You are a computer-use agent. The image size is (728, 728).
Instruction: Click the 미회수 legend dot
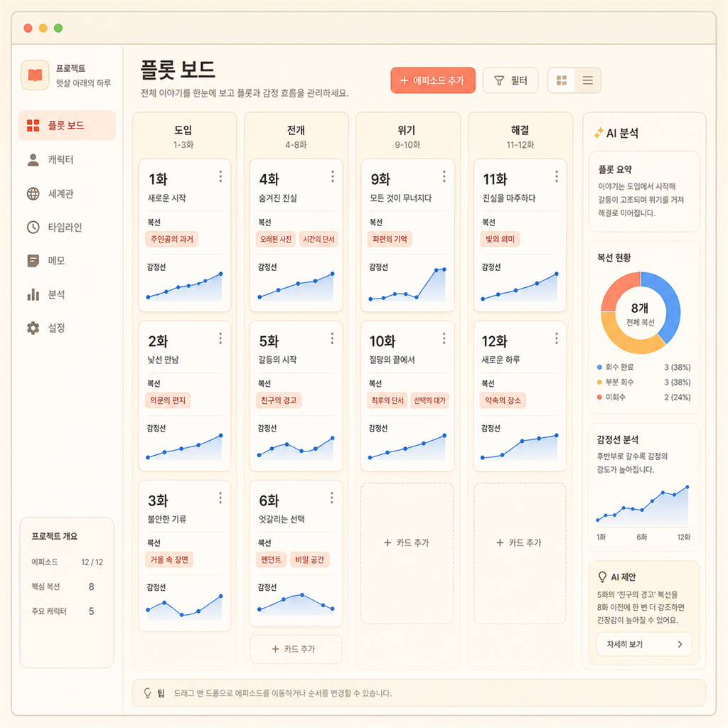click(599, 397)
